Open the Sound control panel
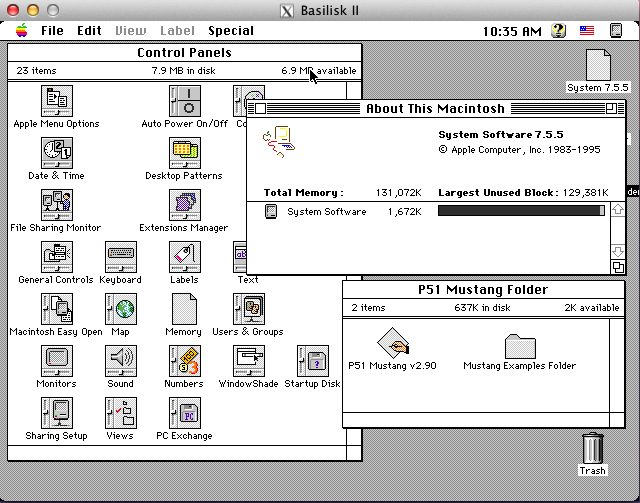This screenshot has height=503, width=640. [x=120, y=361]
